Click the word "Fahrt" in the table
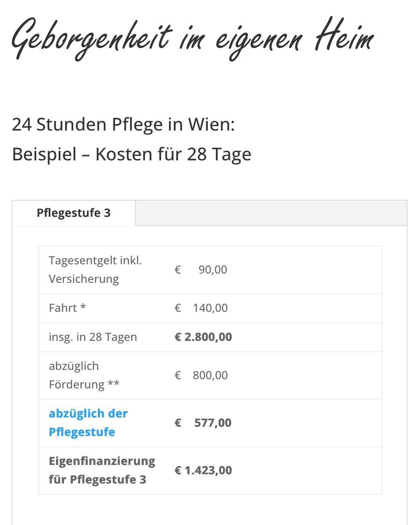 coord(63,308)
